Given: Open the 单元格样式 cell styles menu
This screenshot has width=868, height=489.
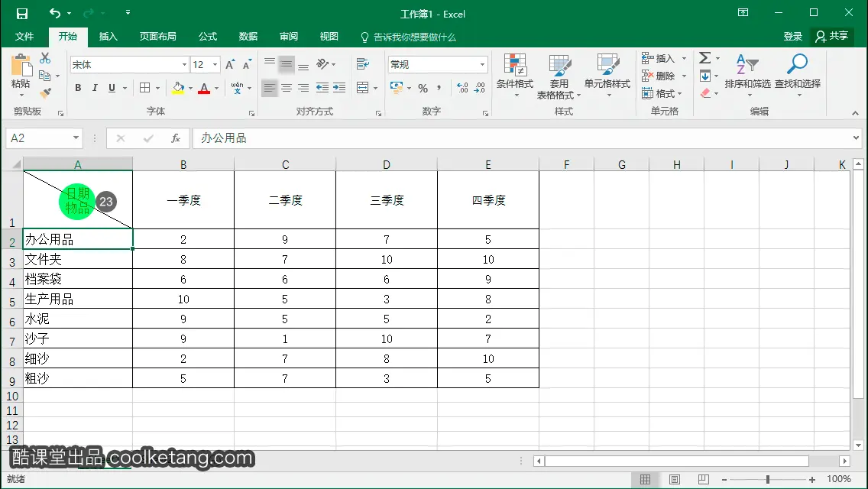Looking at the screenshot, I should tap(607, 76).
